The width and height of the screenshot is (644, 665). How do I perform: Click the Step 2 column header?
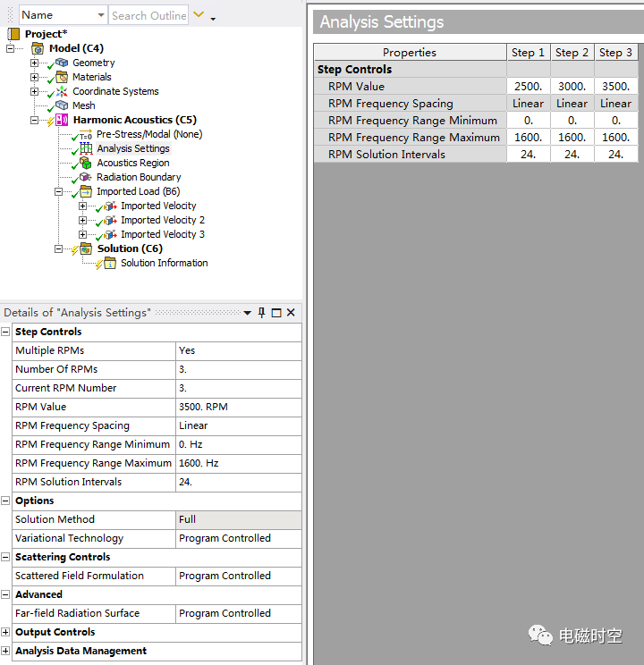tap(572, 53)
